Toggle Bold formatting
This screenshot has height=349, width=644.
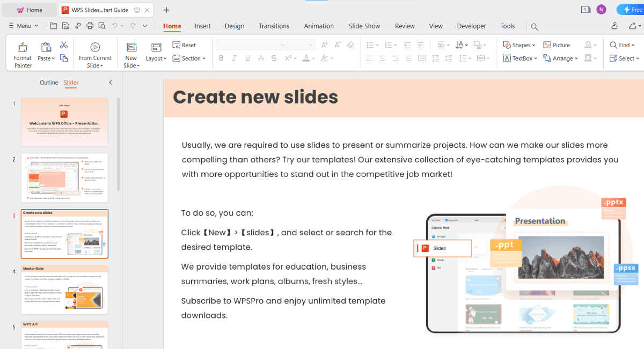pyautogui.click(x=221, y=58)
